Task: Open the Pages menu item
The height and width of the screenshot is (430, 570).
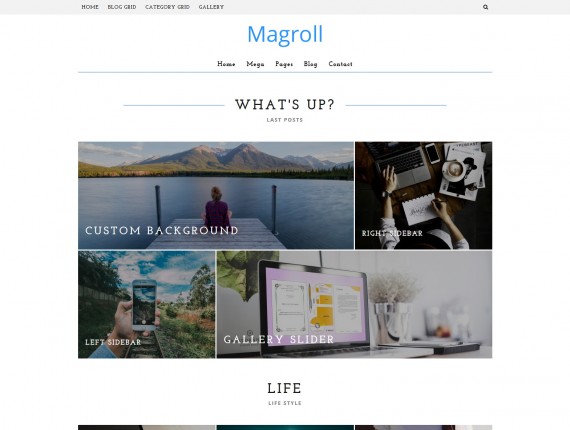Action: 284,64
